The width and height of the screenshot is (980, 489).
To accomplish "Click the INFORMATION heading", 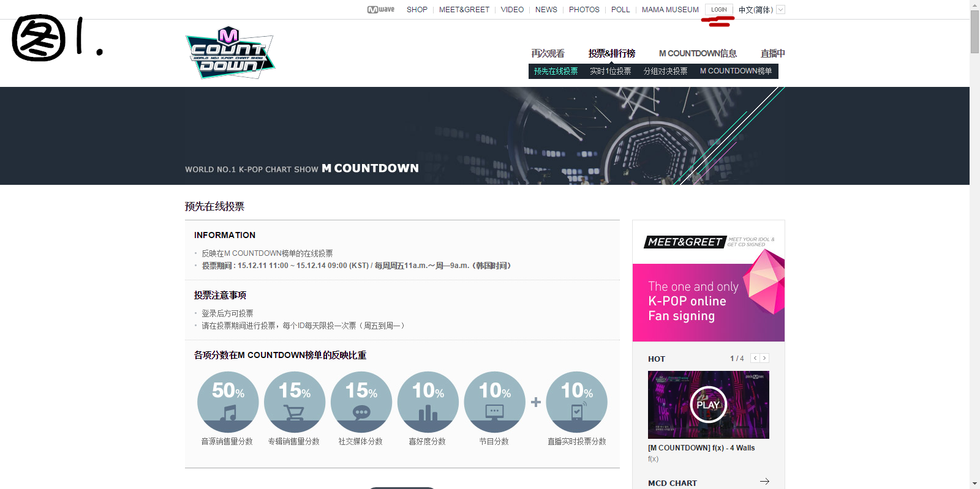I will point(225,235).
